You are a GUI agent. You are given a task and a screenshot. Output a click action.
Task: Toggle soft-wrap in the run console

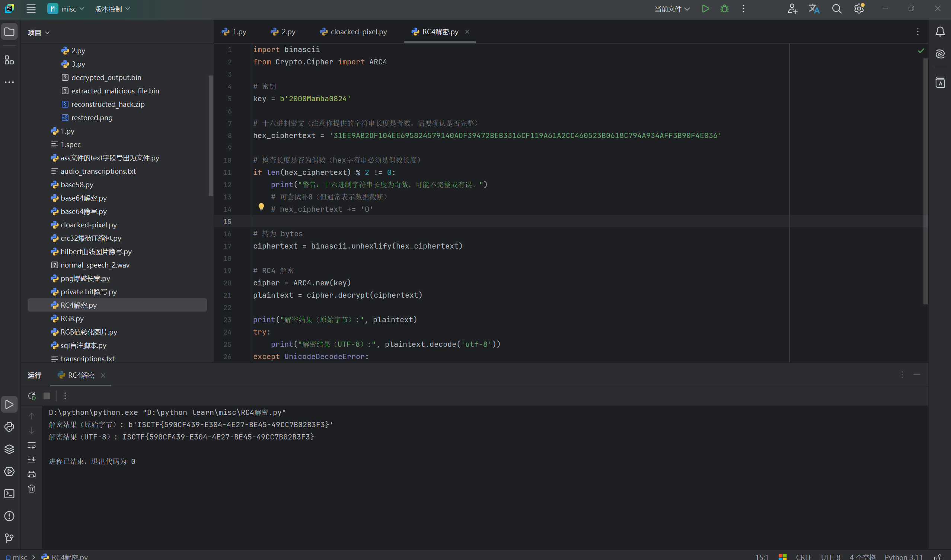coord(32,445)
